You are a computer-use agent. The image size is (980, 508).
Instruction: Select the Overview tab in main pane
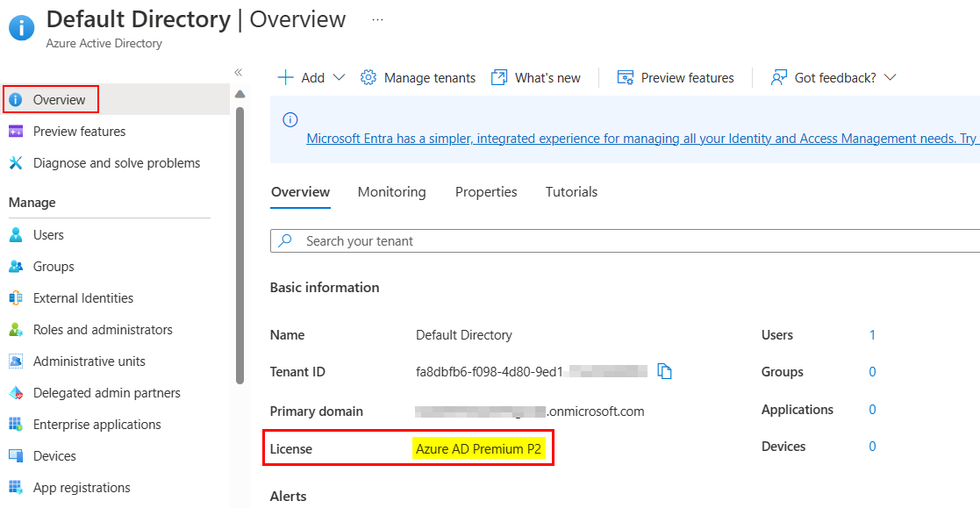(301, 192)
